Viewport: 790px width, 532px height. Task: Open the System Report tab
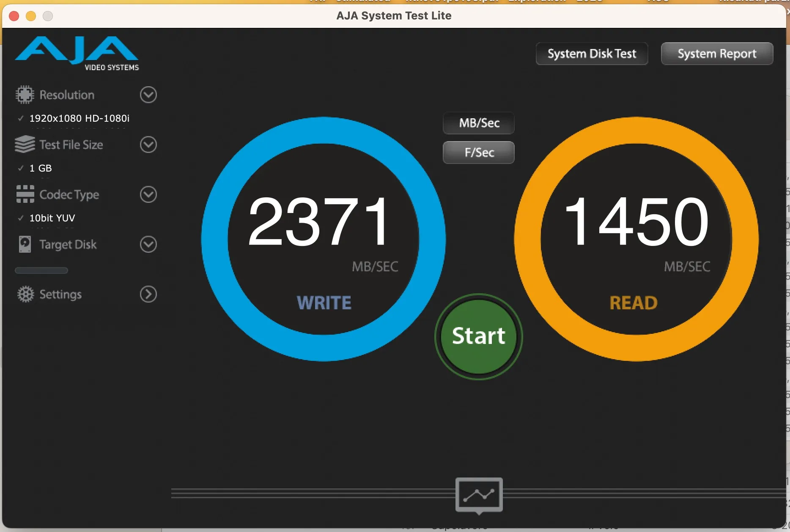(x=716, y=54)
